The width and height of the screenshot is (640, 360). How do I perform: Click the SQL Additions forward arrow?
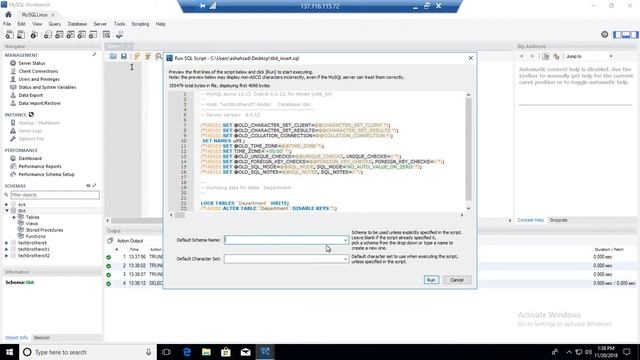532,56
